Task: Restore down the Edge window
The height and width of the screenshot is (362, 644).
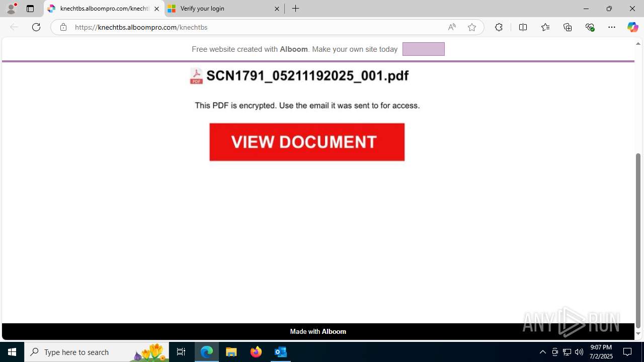Action: point(609,9)
